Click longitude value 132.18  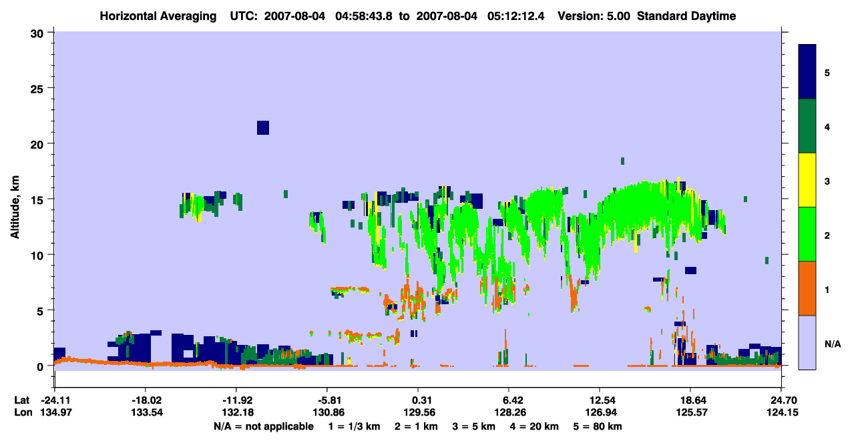[236, 412]
